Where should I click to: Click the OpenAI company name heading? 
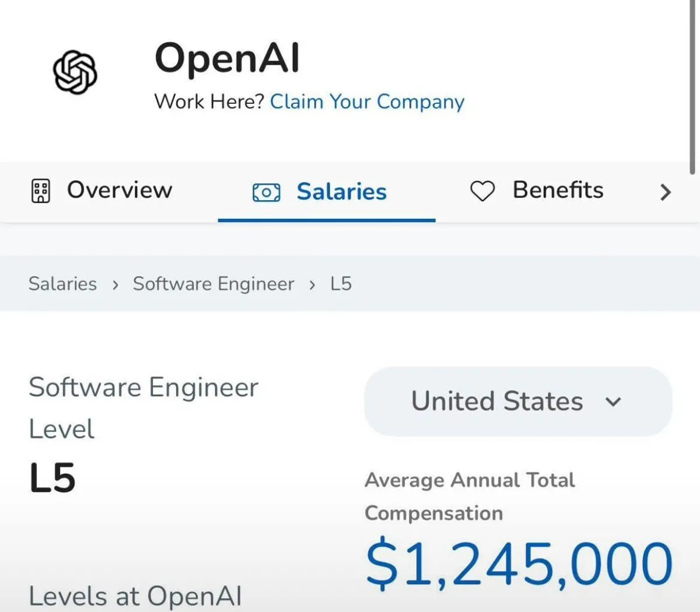(x=228, y=58)
